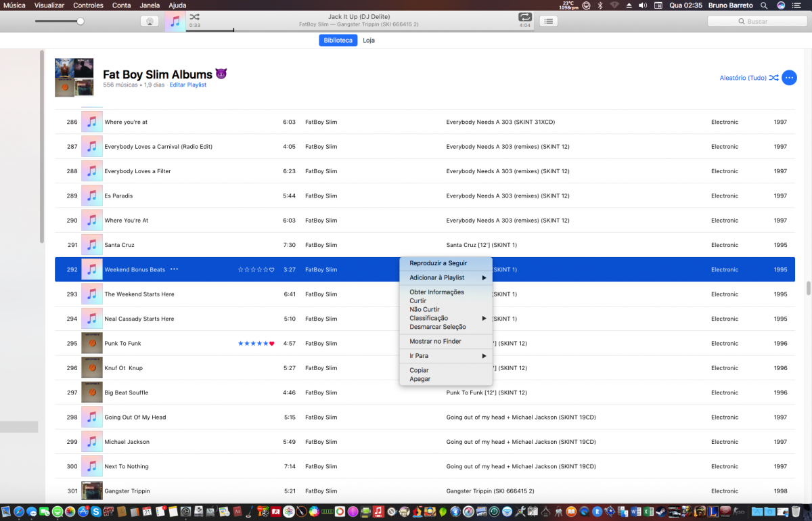This screenshot has width=812, height=521.
Task: Click the Buscar search field
Action: point(757,21)
